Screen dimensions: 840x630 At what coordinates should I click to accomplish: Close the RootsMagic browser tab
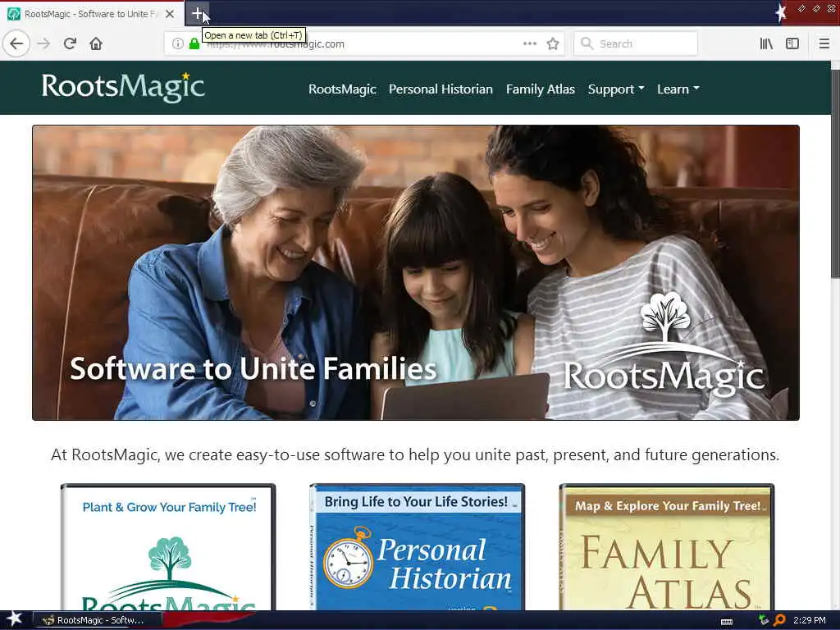point(170,14)
